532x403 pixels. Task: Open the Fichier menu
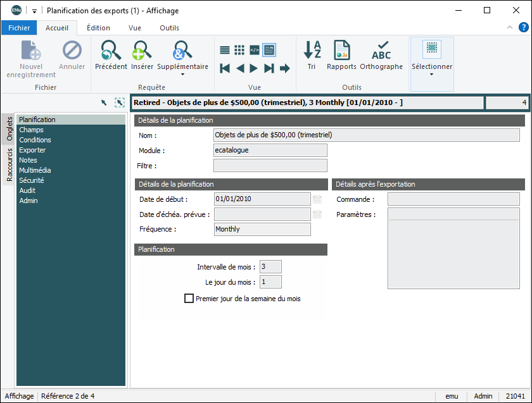pyautogui.click(x=19, y=28)
